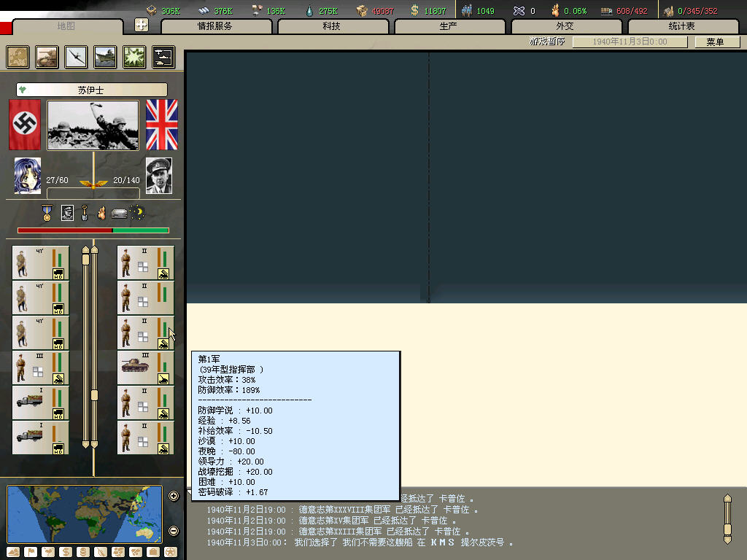Viewport: 747px width, 560px height.
Task: Click the 游戏暂停 pause label
Action: click(547, 42)
